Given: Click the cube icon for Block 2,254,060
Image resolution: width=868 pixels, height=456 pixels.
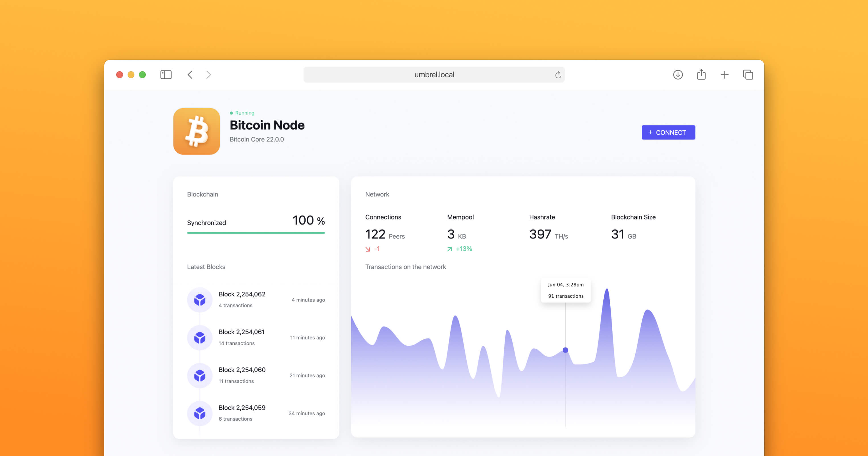Looking at the screenshot, I should 200,375.
